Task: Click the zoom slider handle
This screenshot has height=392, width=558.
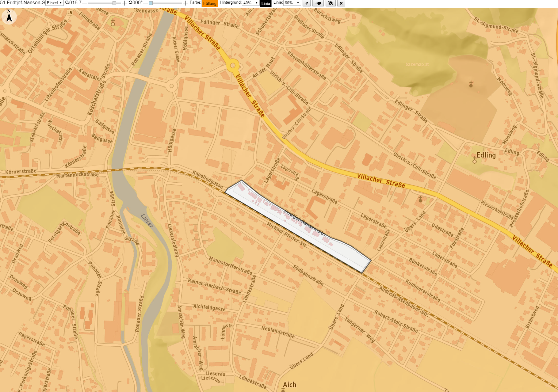Action: pos(114,3)
